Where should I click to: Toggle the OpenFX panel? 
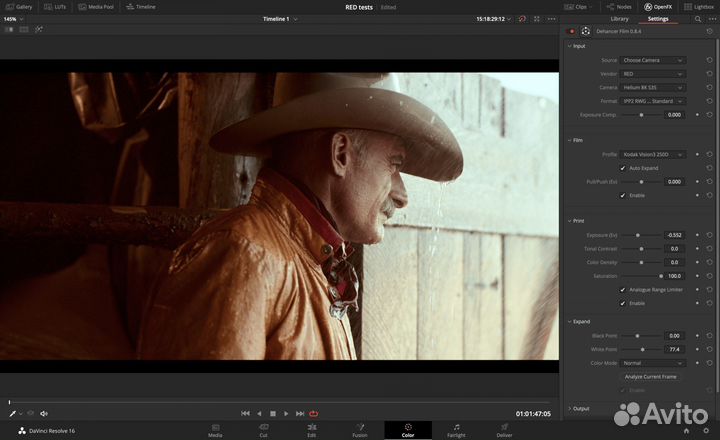point(658,7)
